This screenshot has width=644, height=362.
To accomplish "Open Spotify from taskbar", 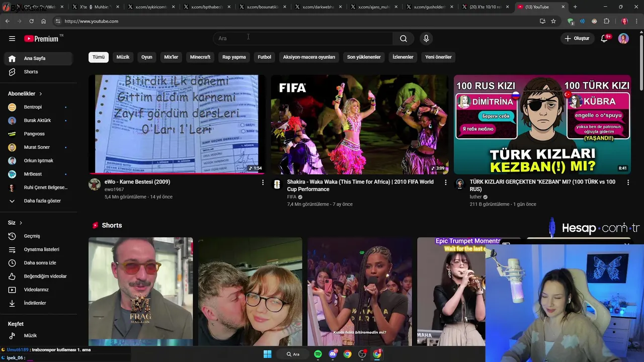I will tap(318, 354).
